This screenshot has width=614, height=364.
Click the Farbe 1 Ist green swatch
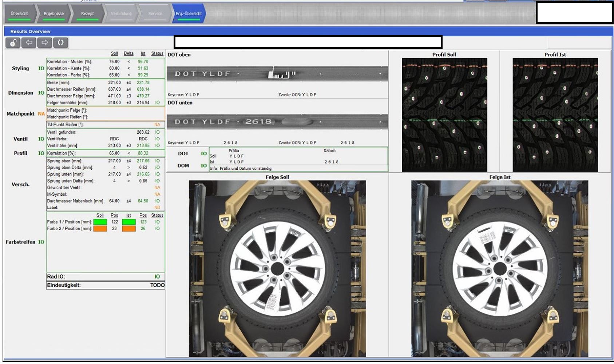(x=128, y=222)
